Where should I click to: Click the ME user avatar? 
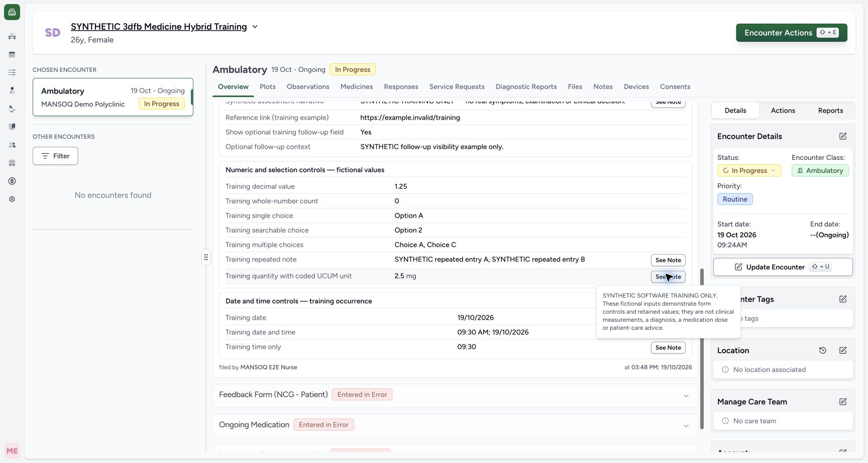coord(12,451)
